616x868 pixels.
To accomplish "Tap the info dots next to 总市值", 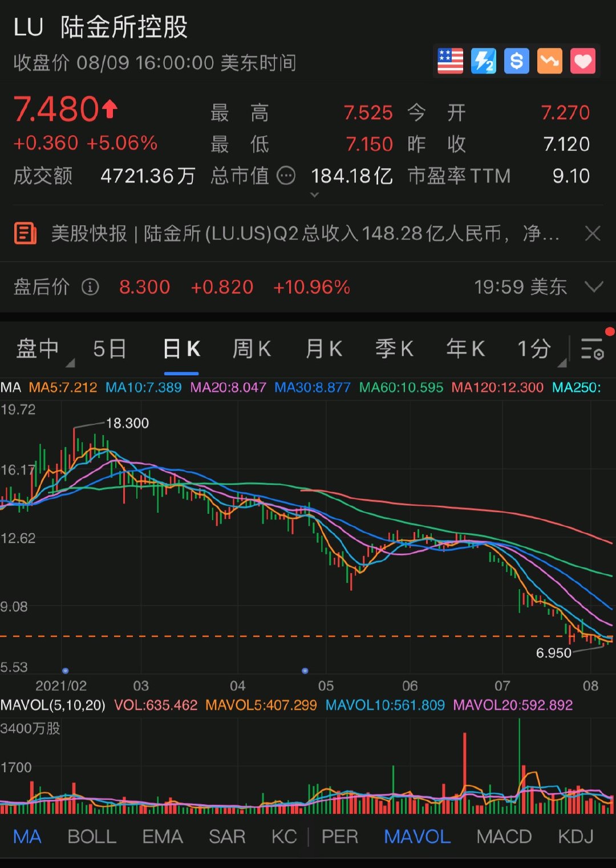I will 286,176.
